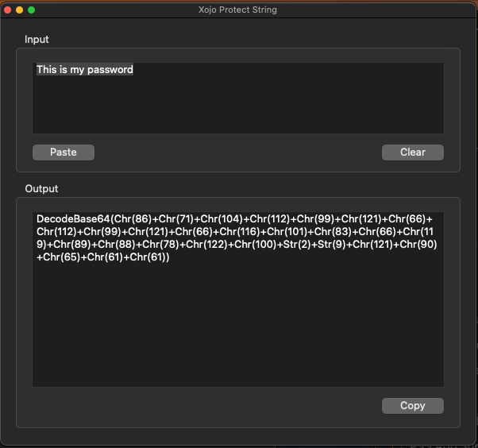Image resolution: width=478 pixels, height=448 pixels.
Task: Select the Output section label
Action: (x=41, y=189)
